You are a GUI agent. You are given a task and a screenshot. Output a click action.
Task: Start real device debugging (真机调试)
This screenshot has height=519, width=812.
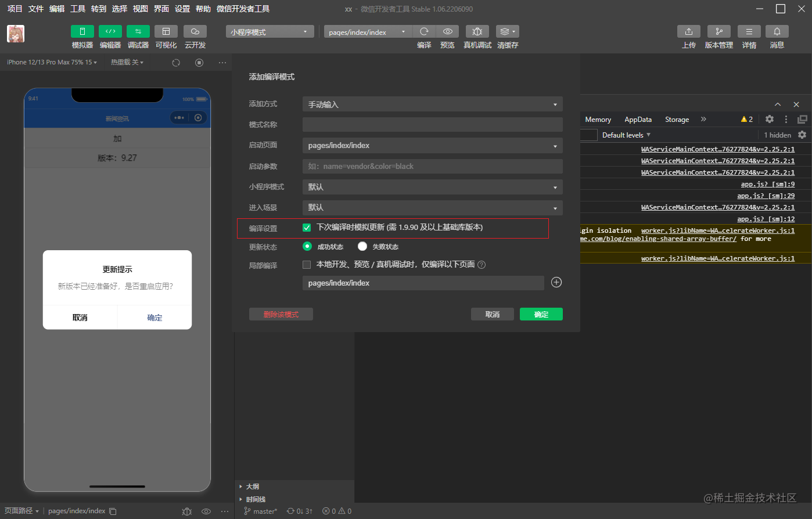pyautogui.click(x=477, y=31)
